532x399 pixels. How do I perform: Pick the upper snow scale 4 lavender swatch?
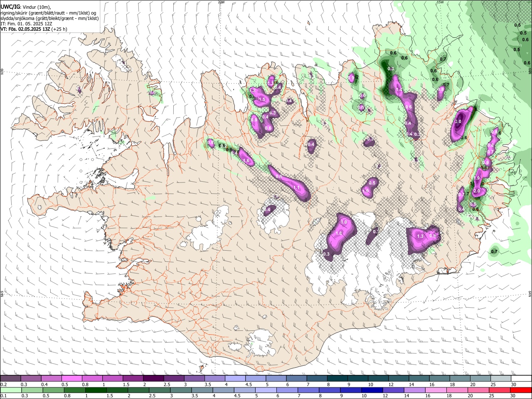[235, 379]
